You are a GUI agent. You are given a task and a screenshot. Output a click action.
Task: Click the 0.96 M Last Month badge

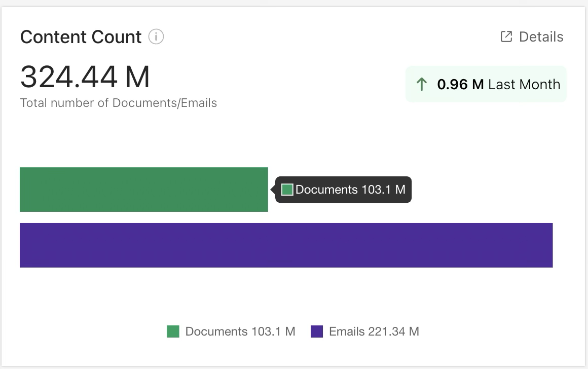(486, 84)
